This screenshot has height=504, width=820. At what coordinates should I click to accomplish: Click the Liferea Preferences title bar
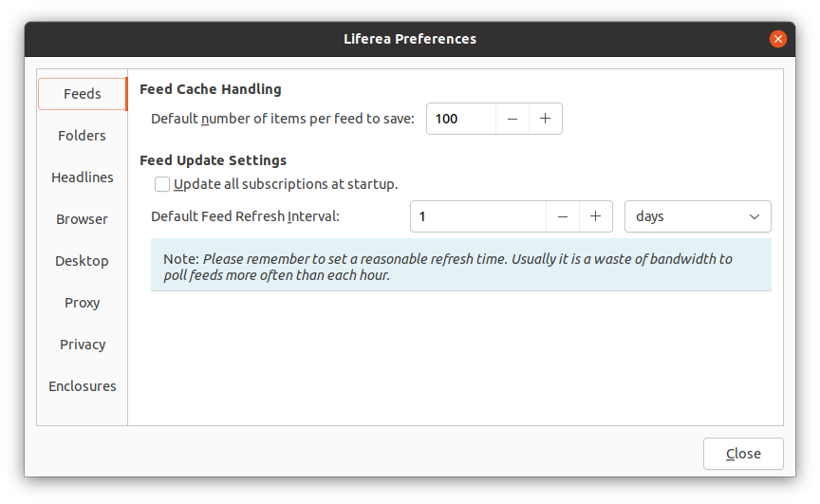410,39
